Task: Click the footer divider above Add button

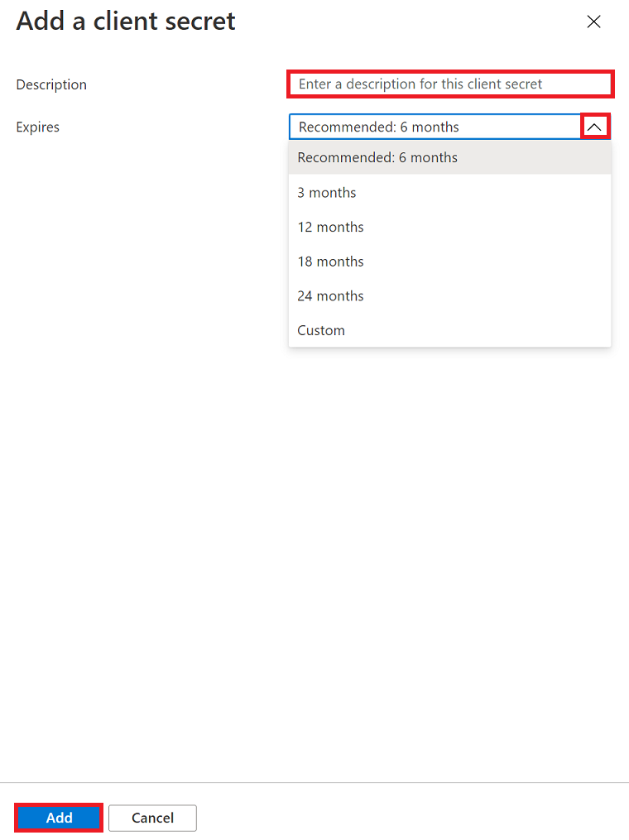Action: 314,782
